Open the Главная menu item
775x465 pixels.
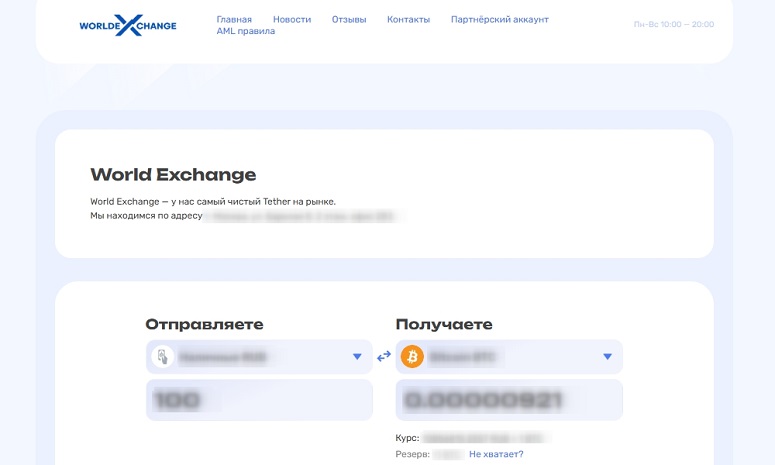pyautogui.click(x=234, y=19)
